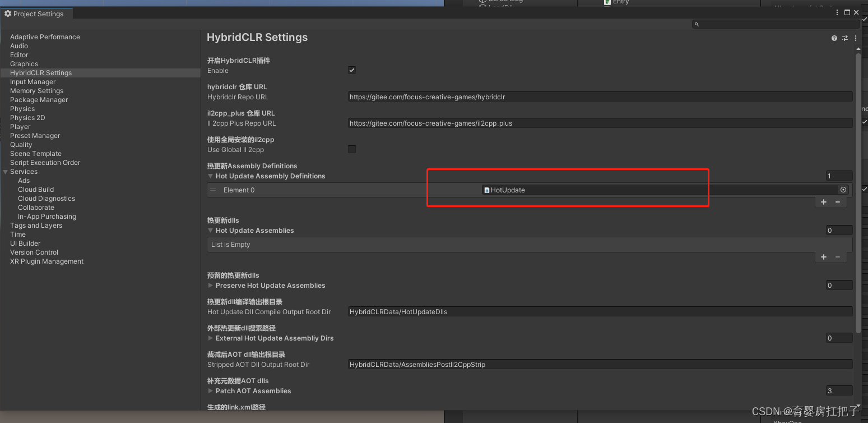
Task: Grab the drag handle of Element 0
Action: tap(213, 190)
